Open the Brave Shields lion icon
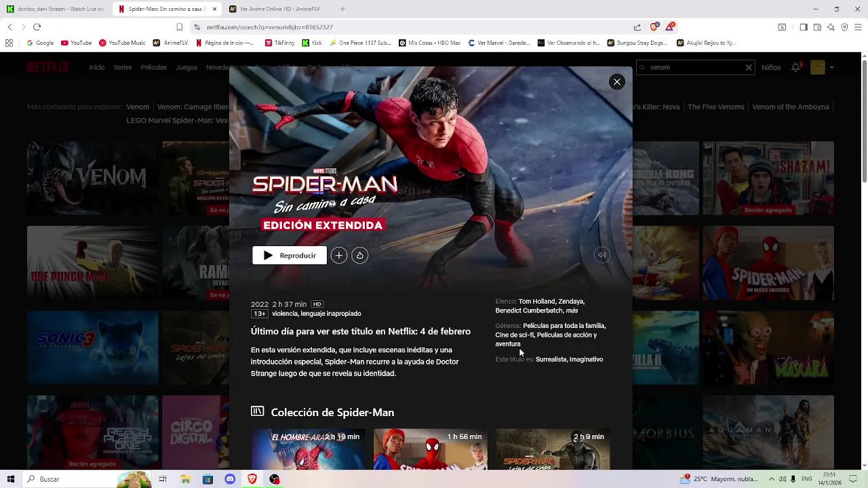Screen dimensions: 868x488 tap(654, 26)
